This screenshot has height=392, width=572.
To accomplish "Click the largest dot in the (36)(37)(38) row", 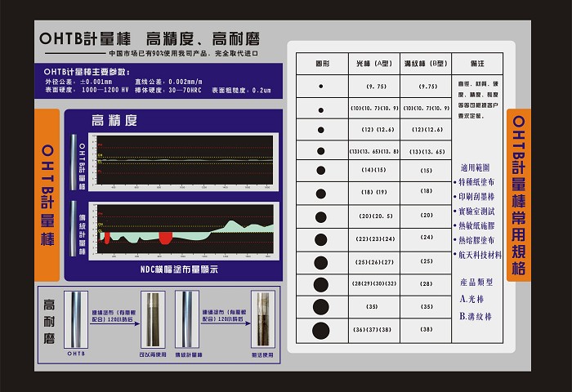I will click(321, 331).
